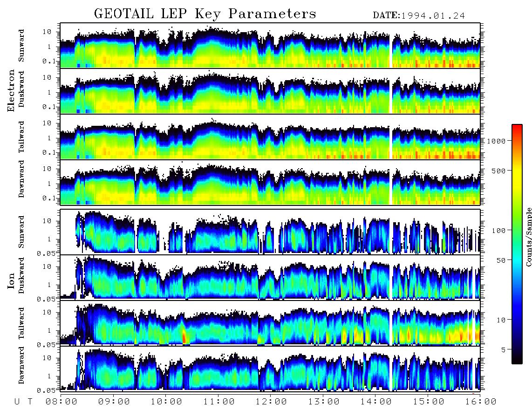Click the "10" color bar tick label

click(501, 320)
